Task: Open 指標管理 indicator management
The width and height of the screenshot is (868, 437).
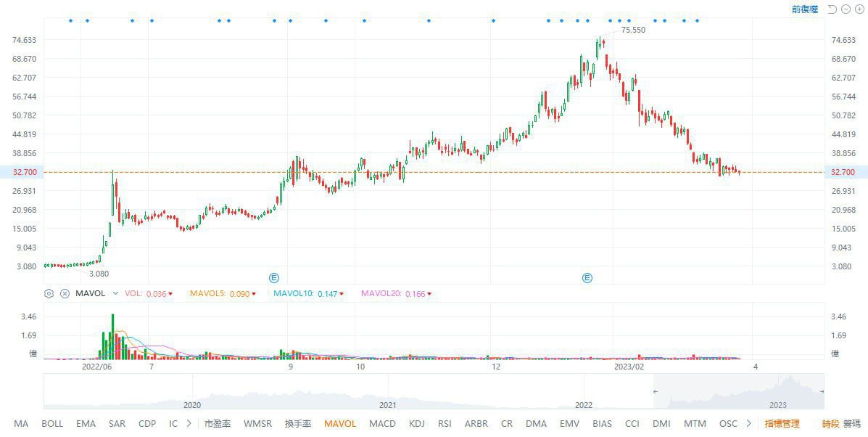Action: [x=782, y=424]
